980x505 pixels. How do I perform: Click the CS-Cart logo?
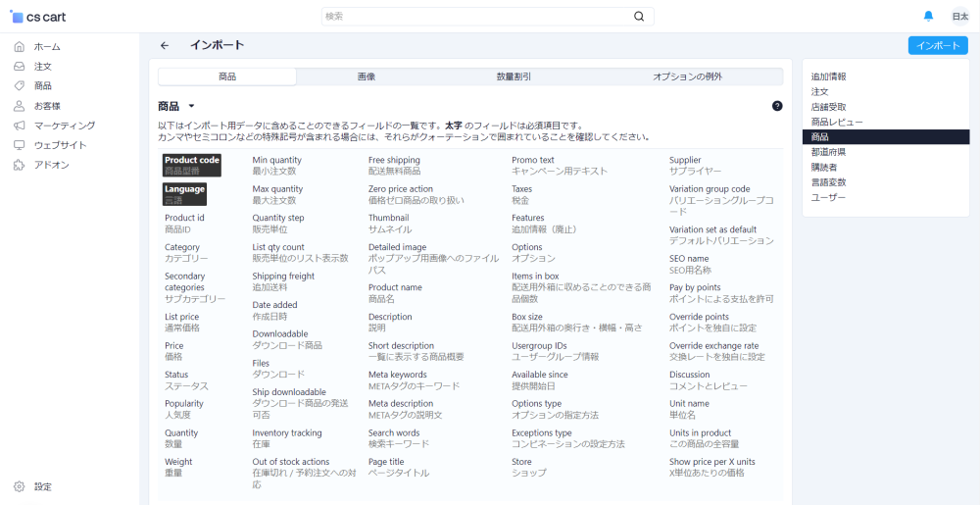tap(38, 17)
